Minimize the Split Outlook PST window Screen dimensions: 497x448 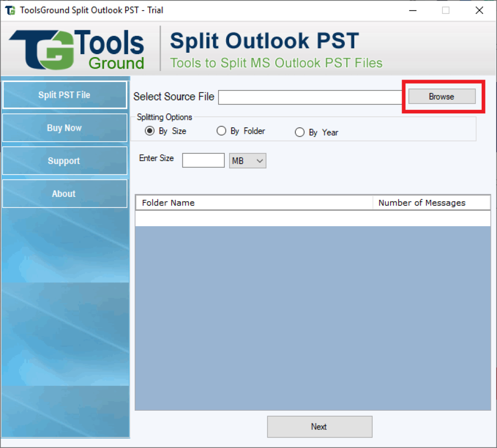coord(413,10)
